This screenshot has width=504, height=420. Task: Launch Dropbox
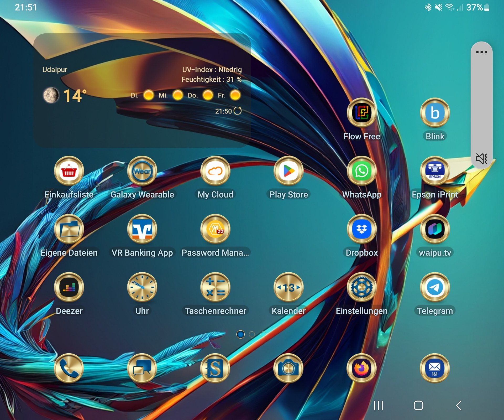pos(361,229)
